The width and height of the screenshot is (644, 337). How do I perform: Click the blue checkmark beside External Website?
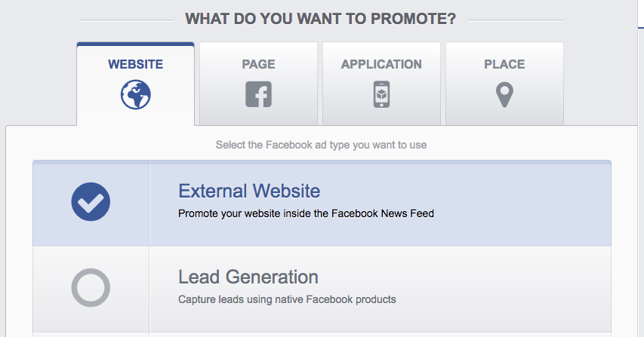tap(91, 201)
